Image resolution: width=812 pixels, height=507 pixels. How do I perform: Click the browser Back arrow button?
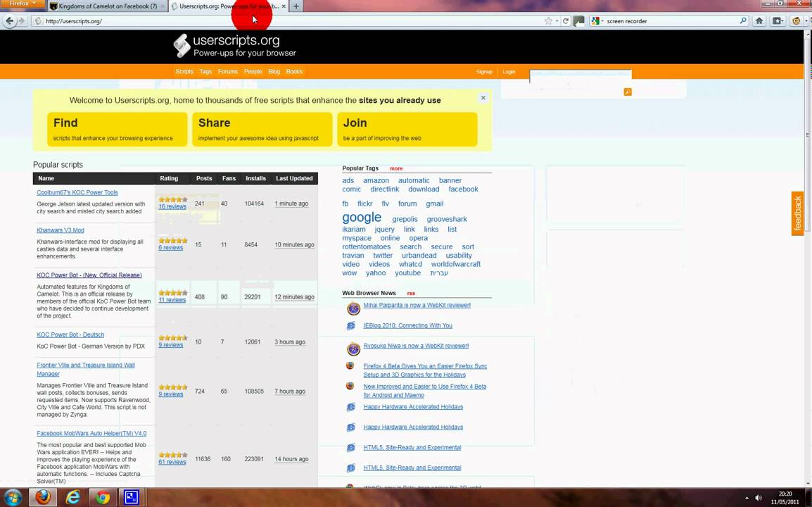9,20
